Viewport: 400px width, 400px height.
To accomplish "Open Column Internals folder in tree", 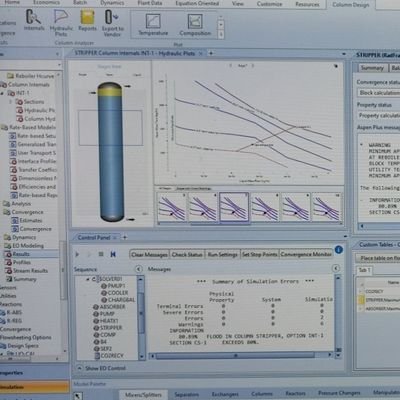I will 25,85.
